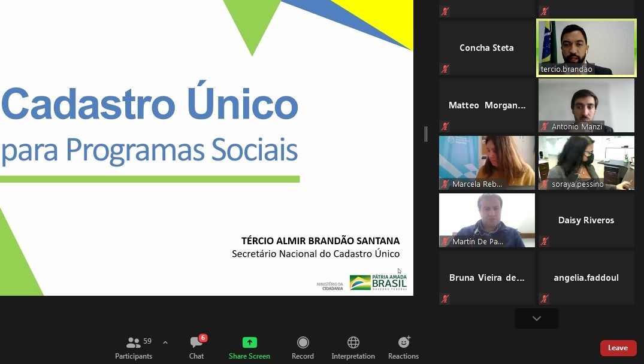
Task: Open the Chat panel icon
Action: click(196, 342)
